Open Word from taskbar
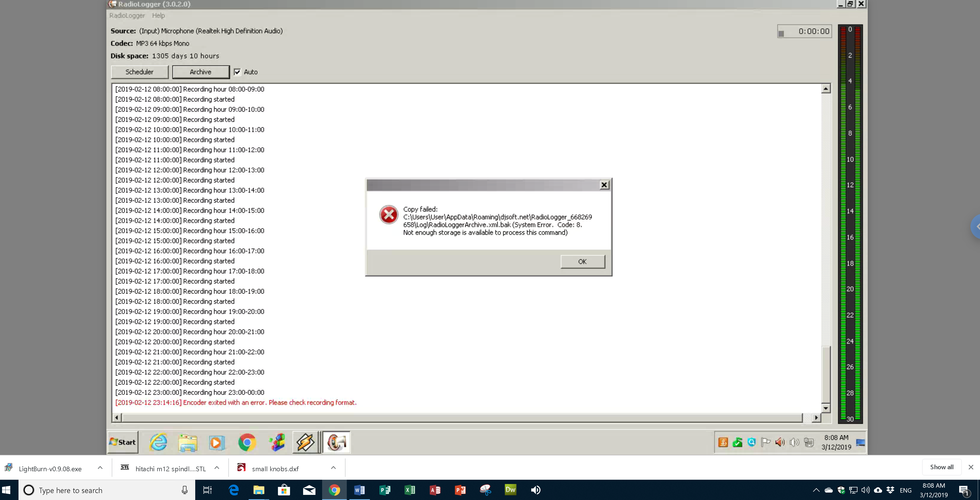The width and height of the screenshot is (980, 500). click(x=360, y=490)
